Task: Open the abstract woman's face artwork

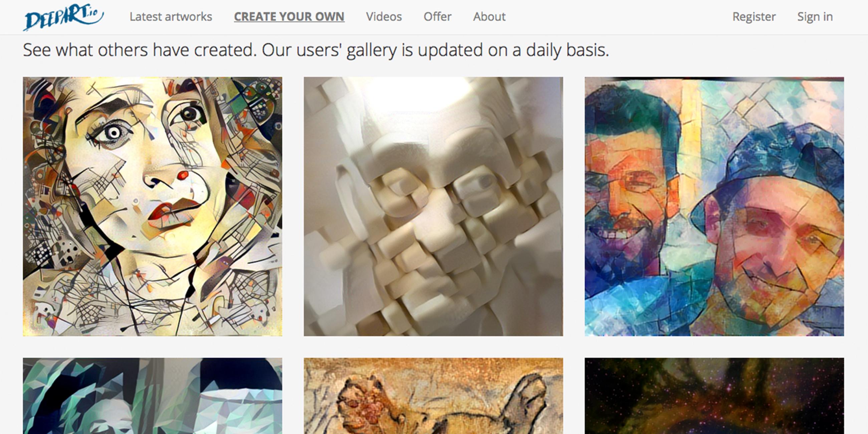Action: [x=153, y=207]
